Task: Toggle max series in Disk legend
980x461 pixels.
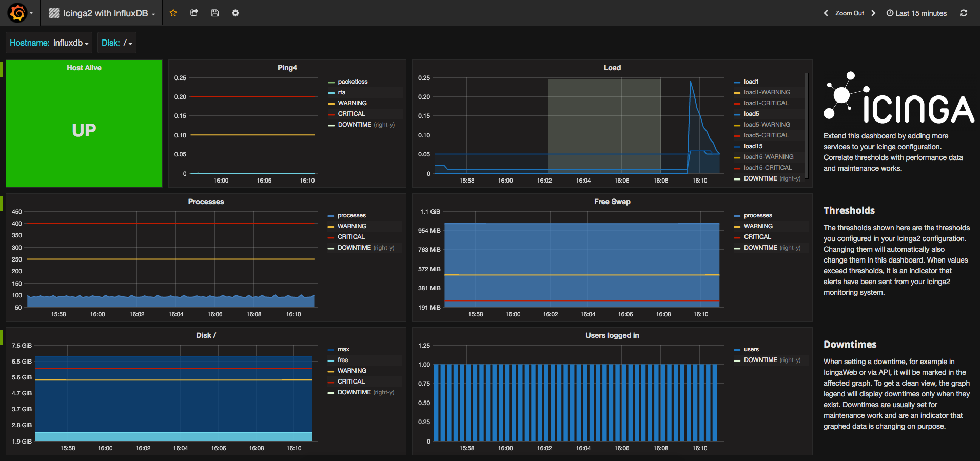Action: tap(343, 349)
